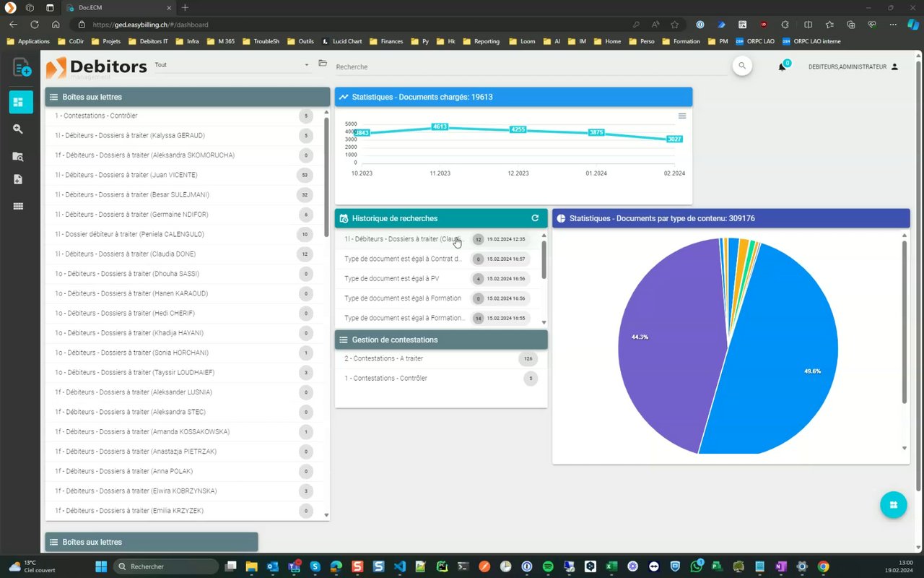Click the open folder icon beside Tout

[x=323, y=64]
